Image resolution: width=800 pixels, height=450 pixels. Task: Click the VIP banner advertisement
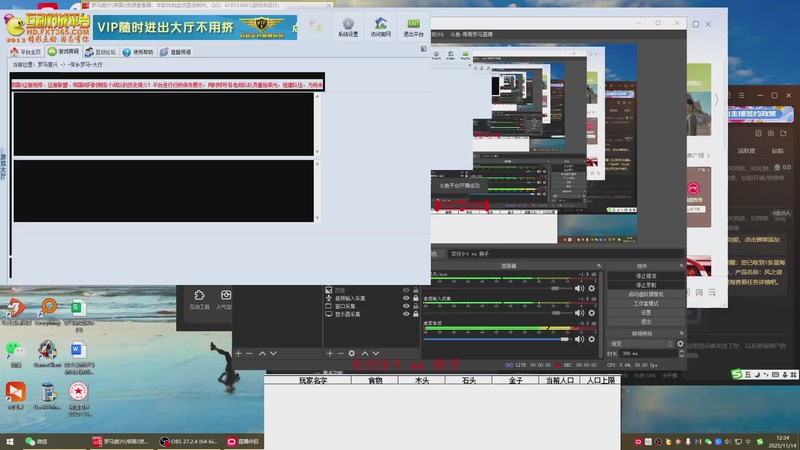tap(195, 27)
